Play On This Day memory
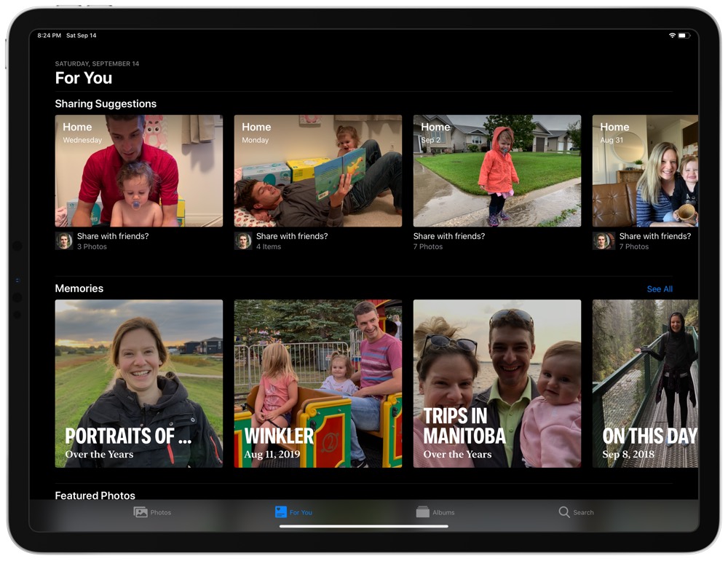Image resolution: width=728 pixels, height=561 pixels. (x=645, y=383)
